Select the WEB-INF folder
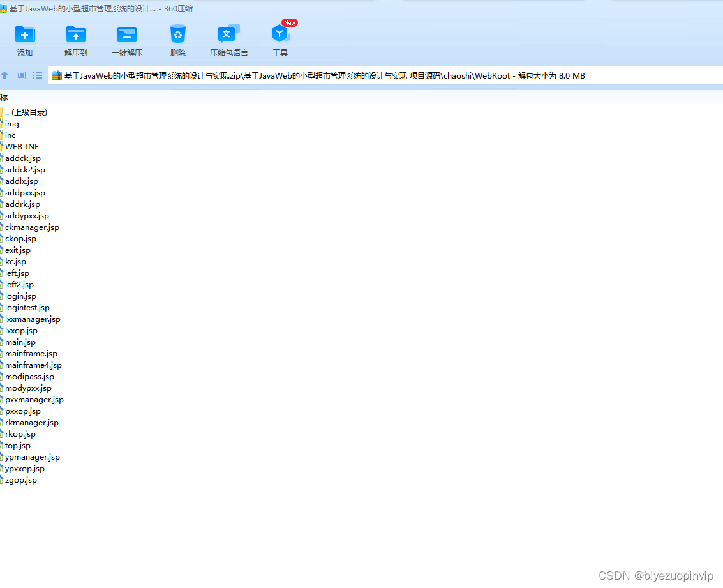Image resolution: width=723 pixels, height=588 pixels. (x=19, y=147)
